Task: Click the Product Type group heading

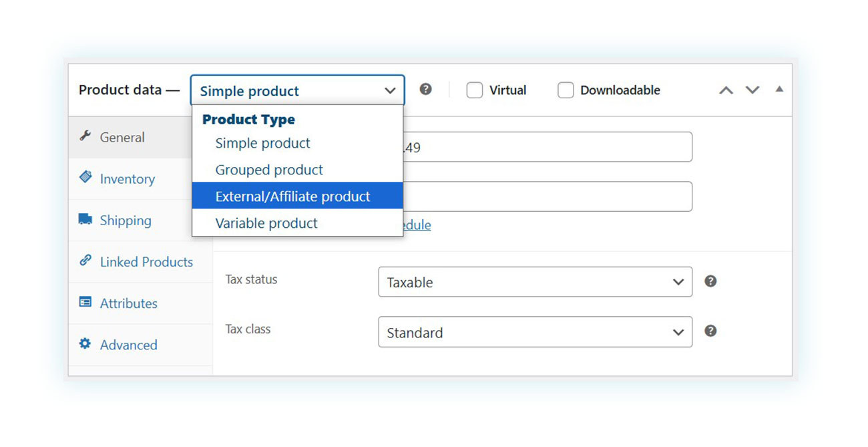Action: tap(248, 120)
